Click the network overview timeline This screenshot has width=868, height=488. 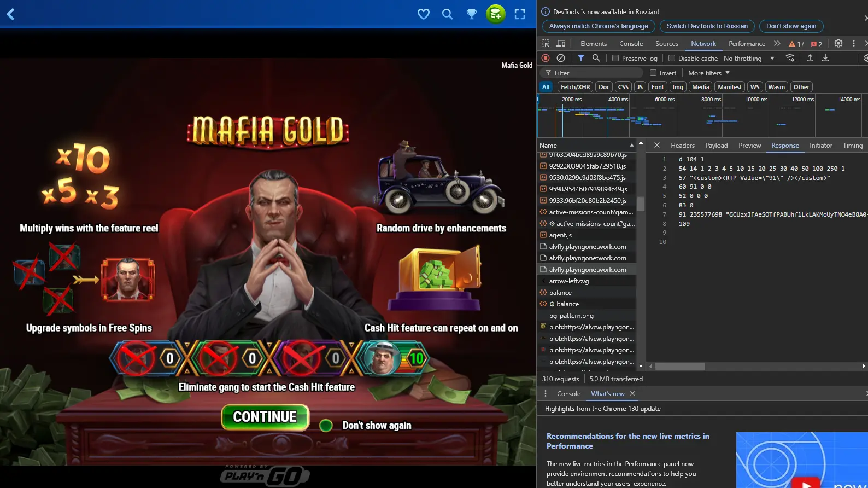[x=702, y=115]
